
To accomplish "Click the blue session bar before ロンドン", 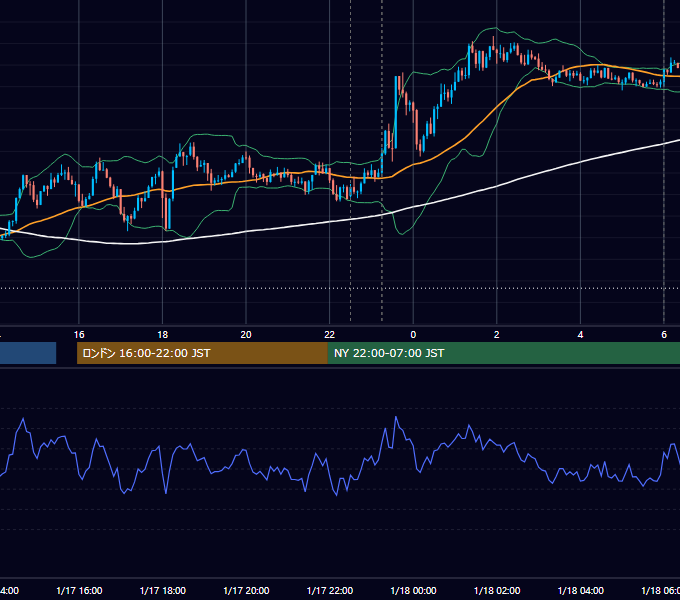I will click(28, 353).
